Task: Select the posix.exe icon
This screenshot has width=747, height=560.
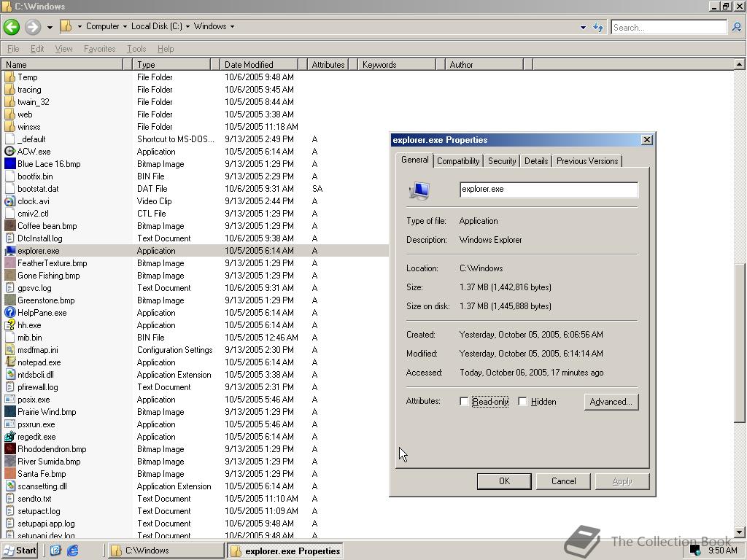Action: (10, 399)
